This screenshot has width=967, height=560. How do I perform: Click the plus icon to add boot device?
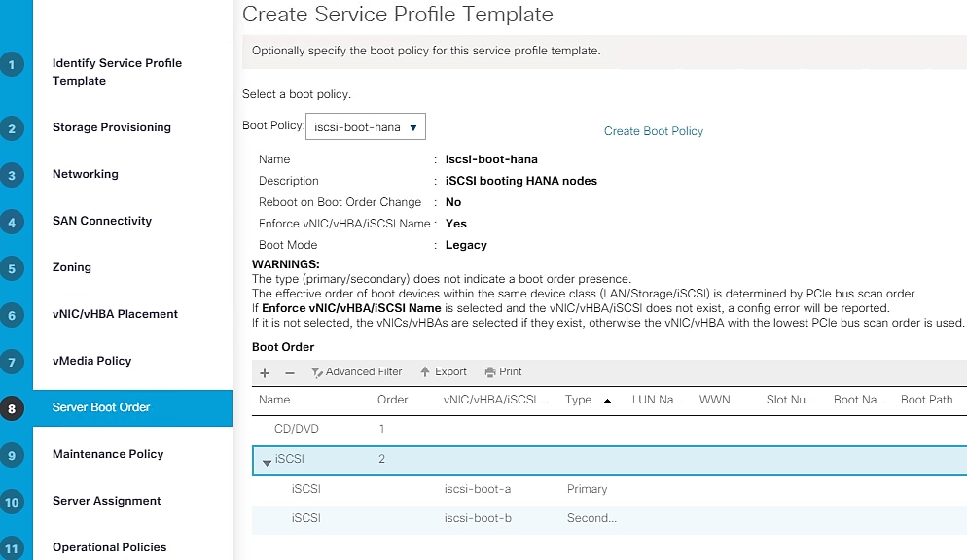(x=264, y=372)
